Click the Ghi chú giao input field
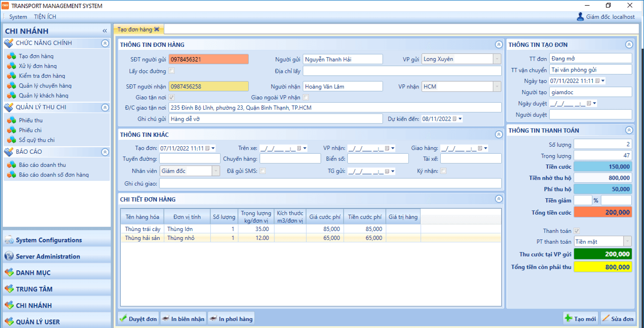 (x=330, y=184)
